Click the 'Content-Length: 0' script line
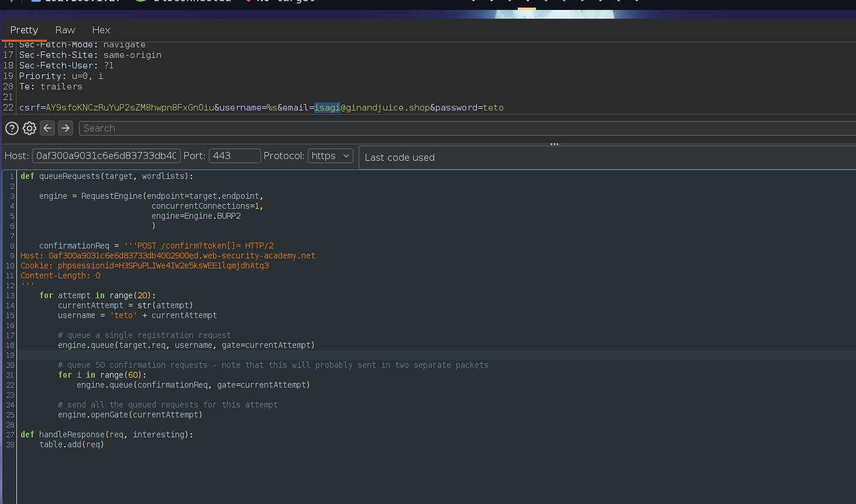This screenshot has height=504, width=856. click(60, 275)
